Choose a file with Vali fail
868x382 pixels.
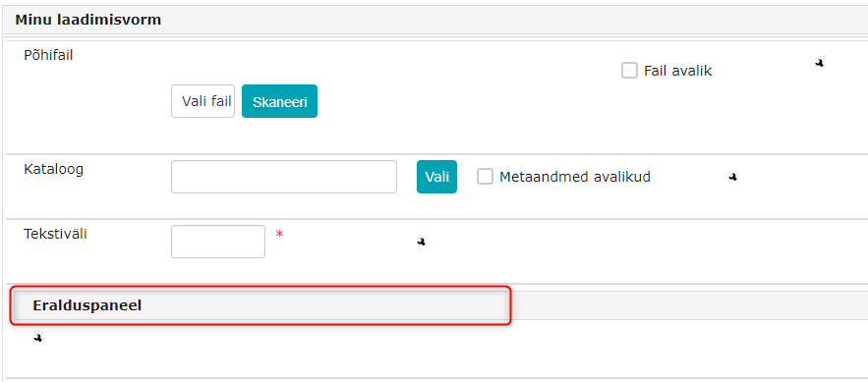click(x=203, y=101)
